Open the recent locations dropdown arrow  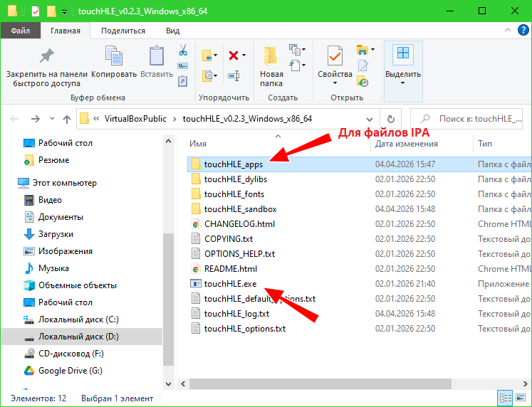[x=52, y=119]
